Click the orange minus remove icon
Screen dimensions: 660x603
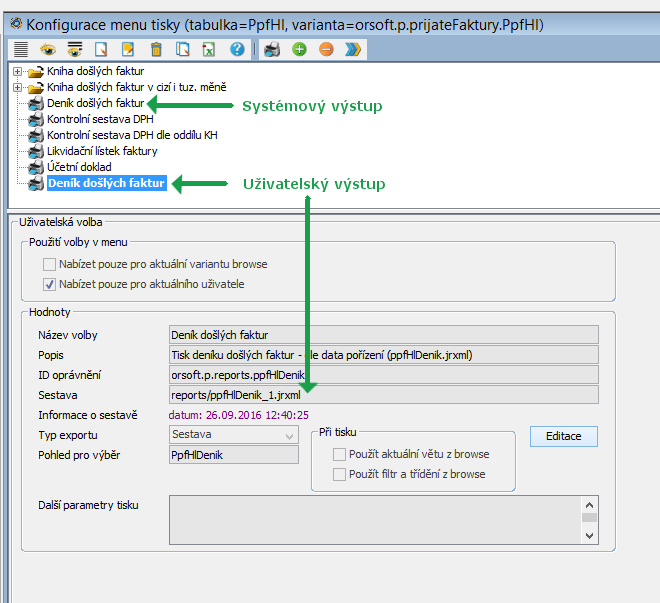[326, 48]
